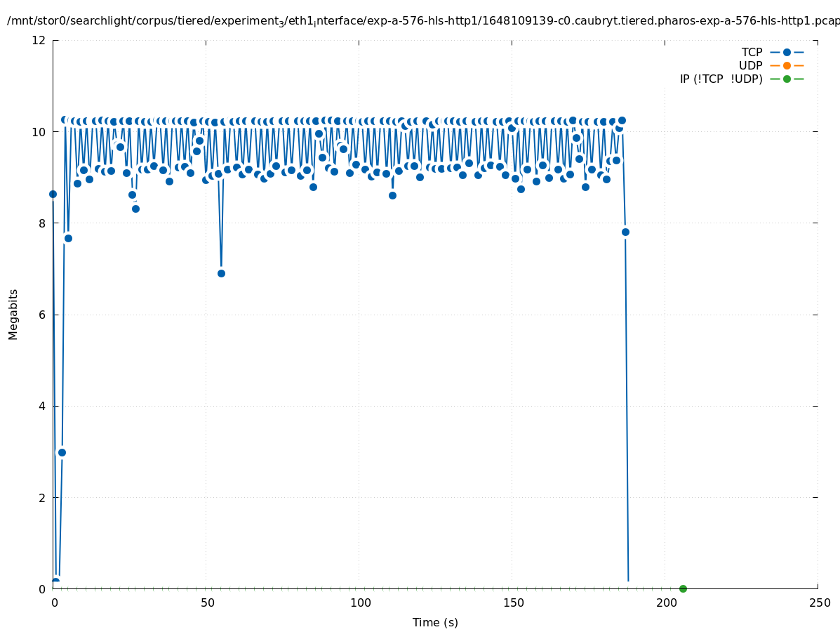Viewport: 840px width, 632px height.
Task: Click the 6 tick label on y-axis
Action: pos(42,315)
